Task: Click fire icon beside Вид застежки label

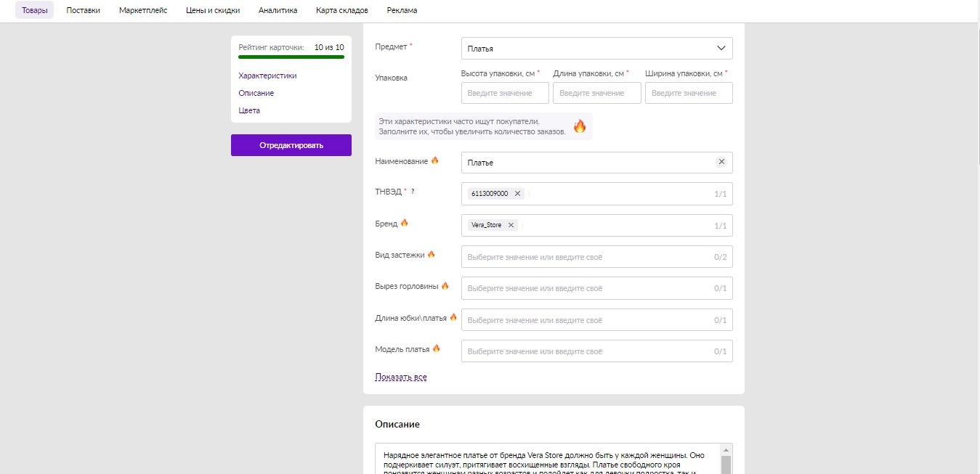Action: [431, 255]
